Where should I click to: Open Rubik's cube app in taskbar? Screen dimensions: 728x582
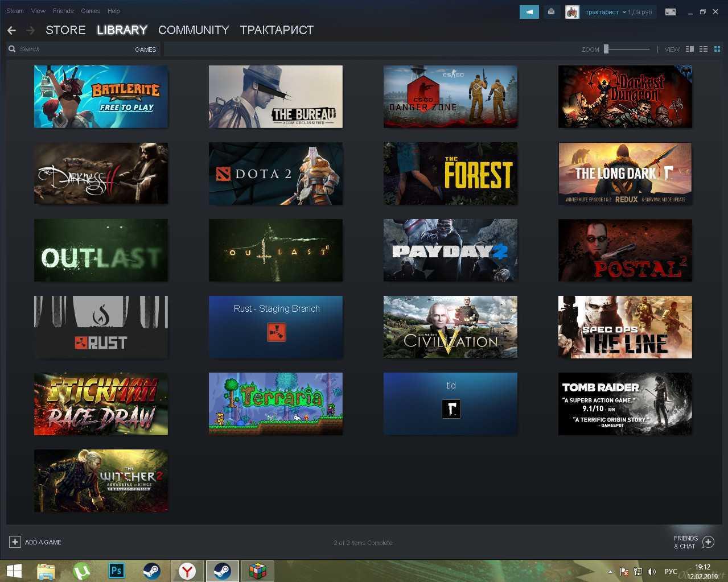tap(257, 571)
